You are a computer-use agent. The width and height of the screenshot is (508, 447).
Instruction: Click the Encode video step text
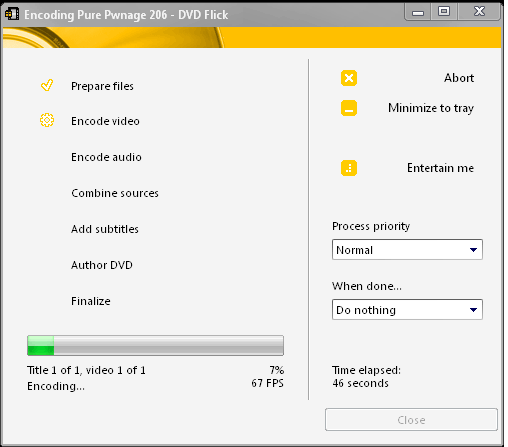(105, 121)
